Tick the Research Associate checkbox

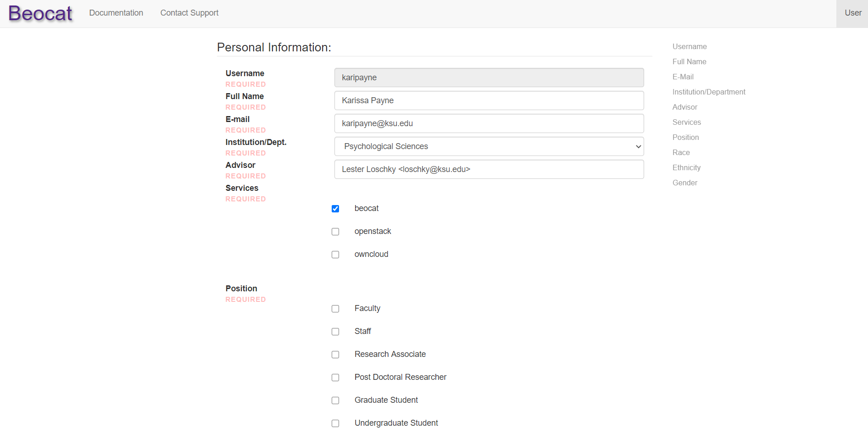point(335,355)
